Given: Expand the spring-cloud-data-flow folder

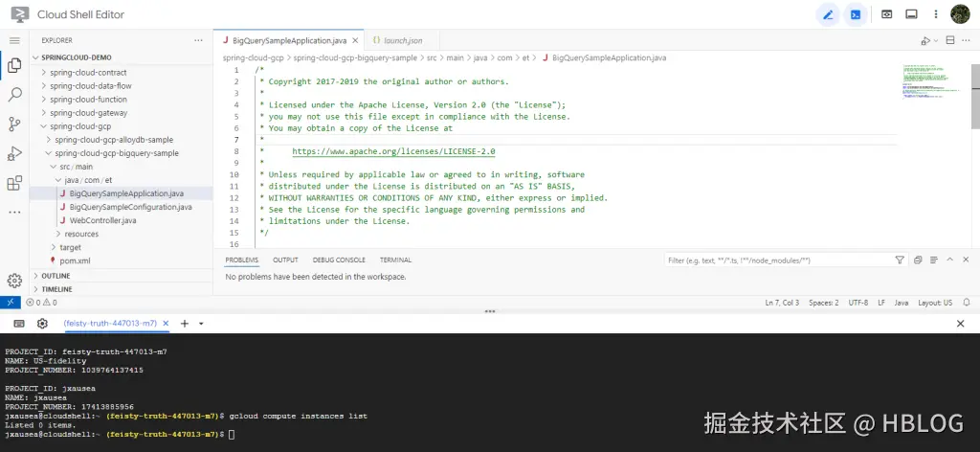Looking at the screenshot, I should pyautogui.click(x=122, y=85).
